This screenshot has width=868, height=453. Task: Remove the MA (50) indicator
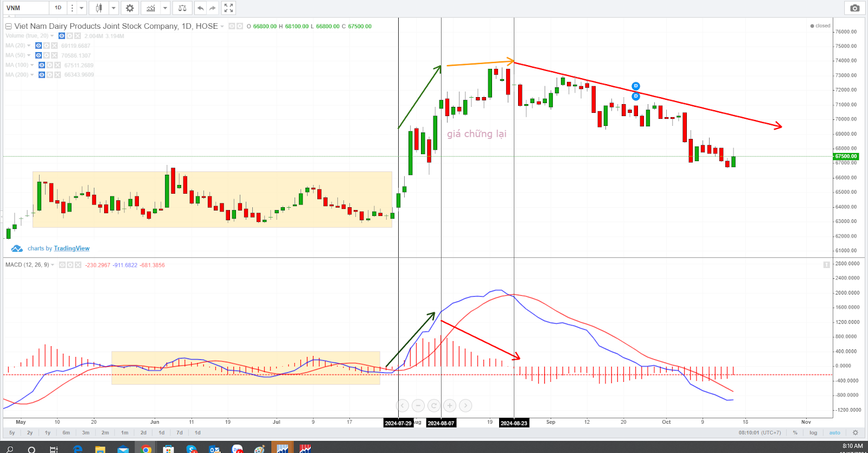tap(54, 55)
